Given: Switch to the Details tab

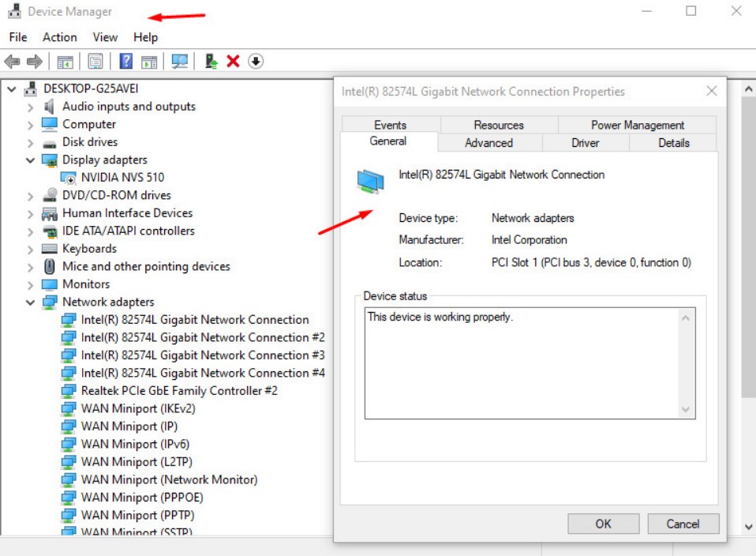Looking at the screenshot, I should point(674,143).
